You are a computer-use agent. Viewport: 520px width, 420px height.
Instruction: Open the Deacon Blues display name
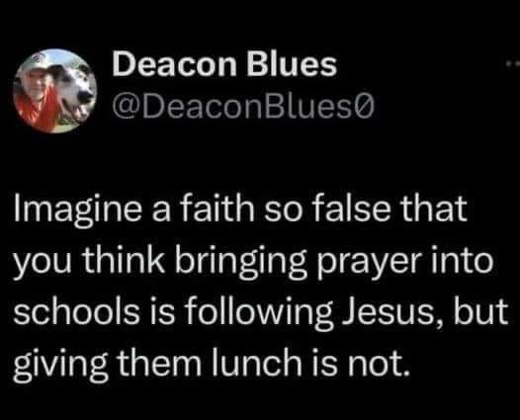click(x=224, y=64)
